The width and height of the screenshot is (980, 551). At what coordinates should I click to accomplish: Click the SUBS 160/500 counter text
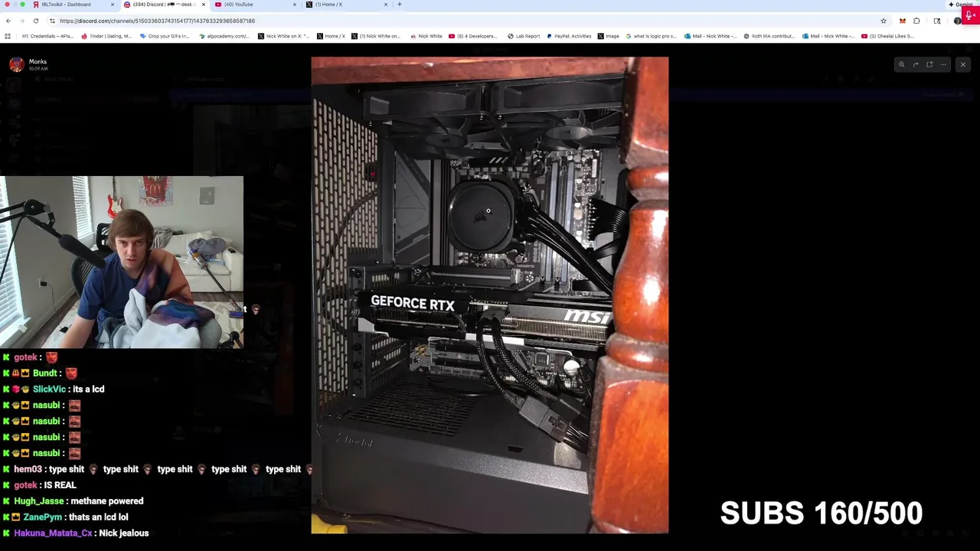pos(821,514)
